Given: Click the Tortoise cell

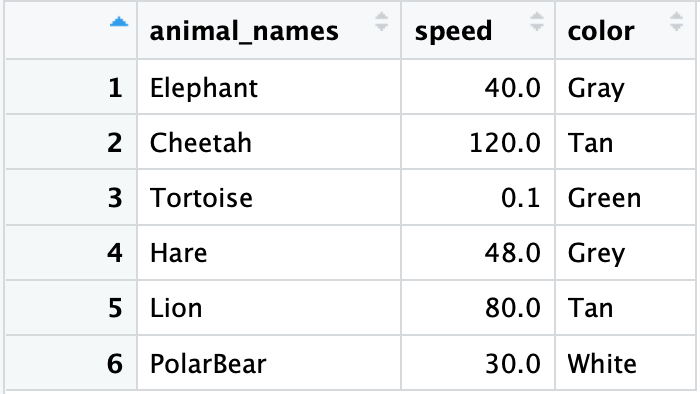Looking at the screenshot, I should [269, 197].
